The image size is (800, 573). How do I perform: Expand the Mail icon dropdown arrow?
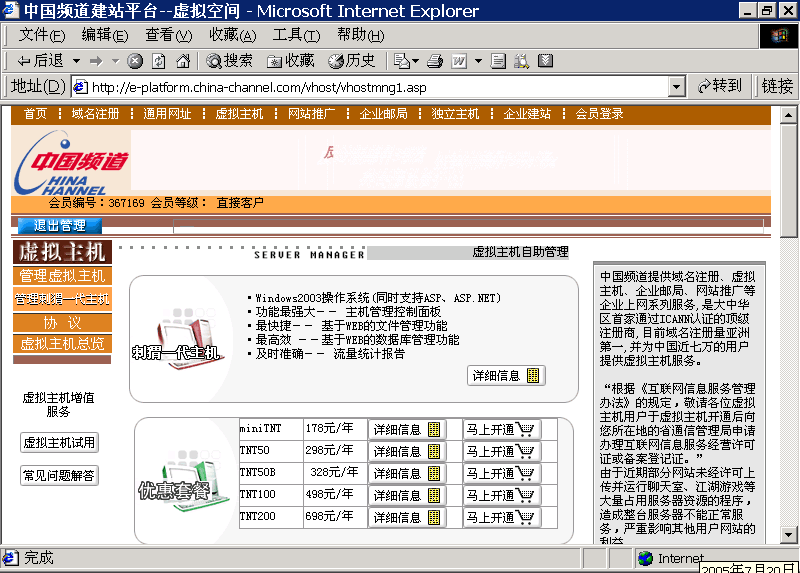point(416,61)
